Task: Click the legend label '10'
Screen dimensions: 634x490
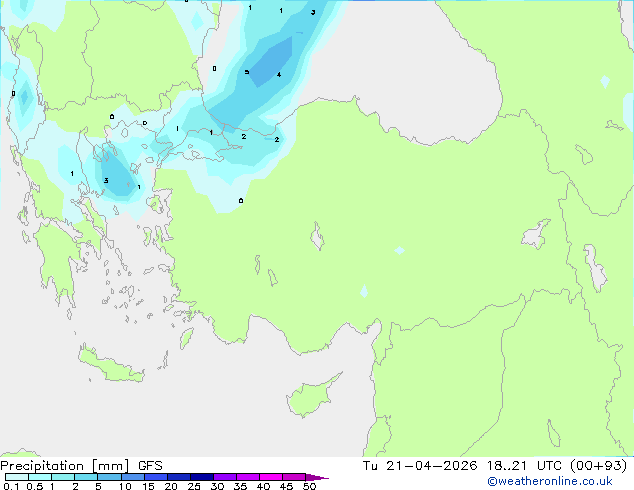Action: point(125,486)
